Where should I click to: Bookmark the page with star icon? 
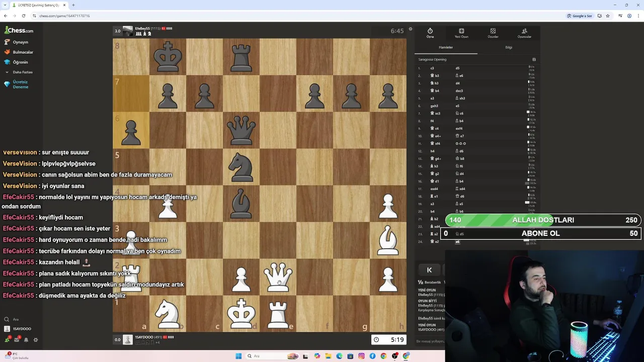pyautogui.click(x=607, y=16)
